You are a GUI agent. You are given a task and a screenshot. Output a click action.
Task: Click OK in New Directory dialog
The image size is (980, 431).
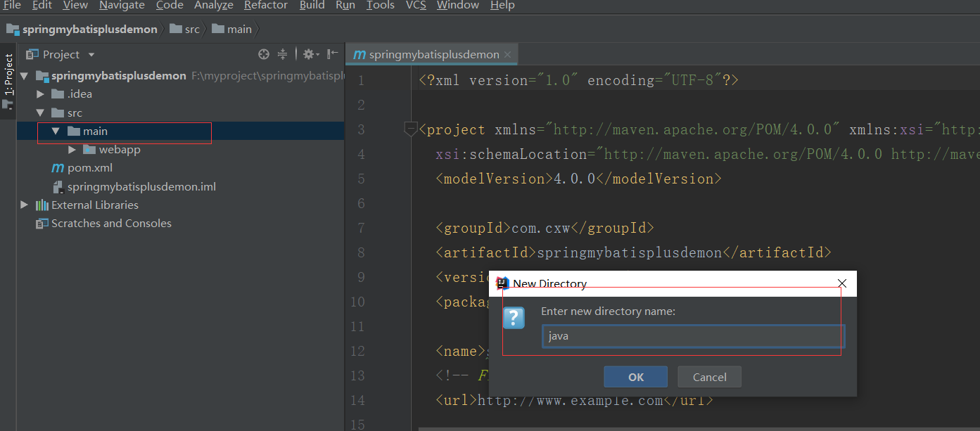click(x=635, y=377)
